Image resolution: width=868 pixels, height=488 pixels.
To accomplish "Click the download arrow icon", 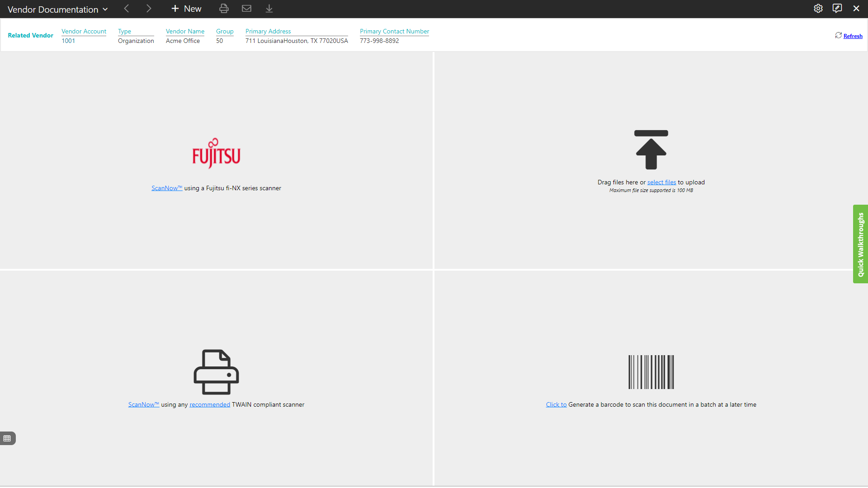I will (x=269, y=9).
